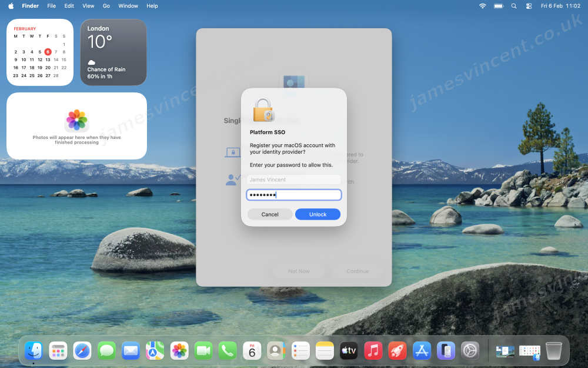The image size is (588, 368).
Task: Open the Apple TV app
Action: click(x=349, y=351)
